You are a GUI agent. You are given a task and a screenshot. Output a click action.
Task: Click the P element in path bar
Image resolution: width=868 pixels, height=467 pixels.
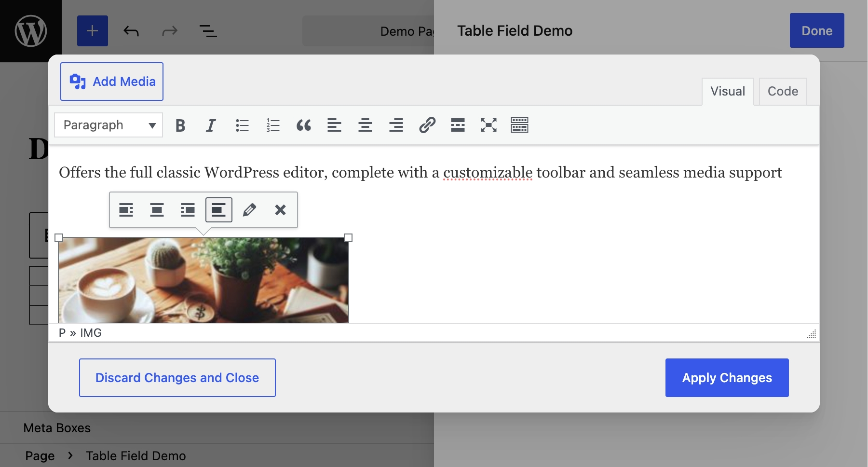point(62,333)
